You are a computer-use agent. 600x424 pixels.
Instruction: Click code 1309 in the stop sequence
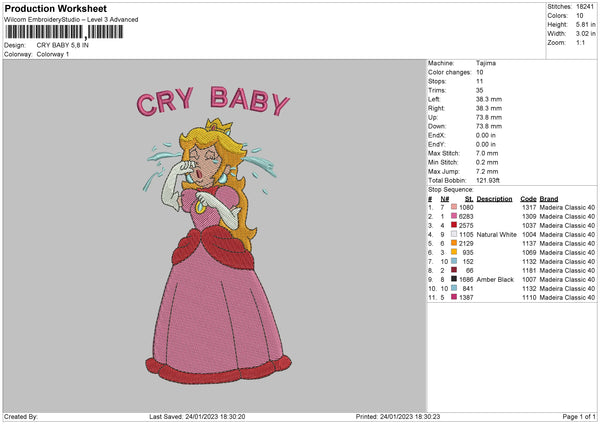(529, 216)
